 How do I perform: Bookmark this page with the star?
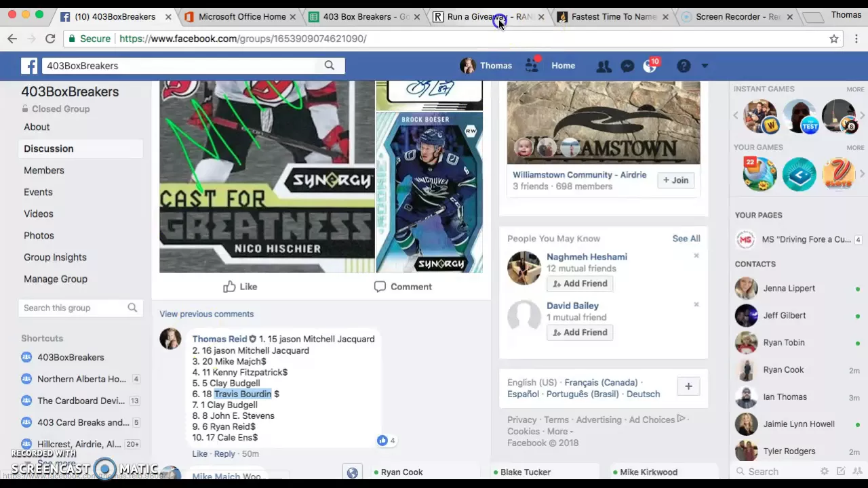tap(834, 39)
